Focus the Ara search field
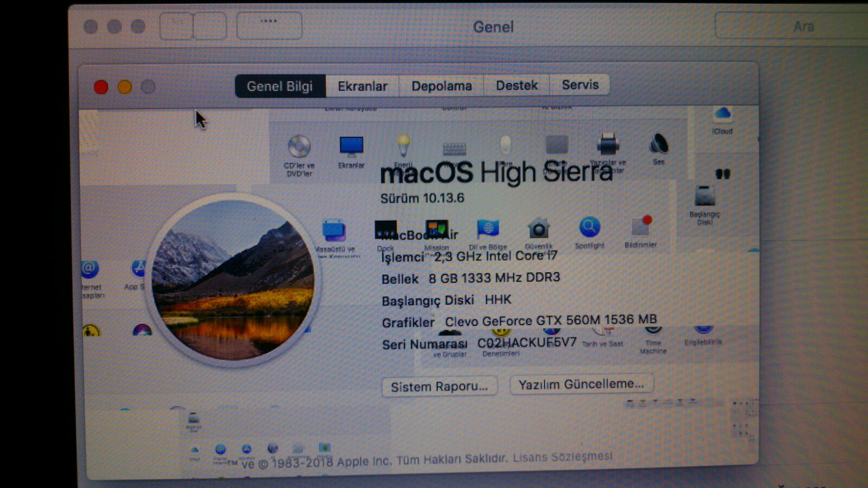 click(x=792, y=26)
